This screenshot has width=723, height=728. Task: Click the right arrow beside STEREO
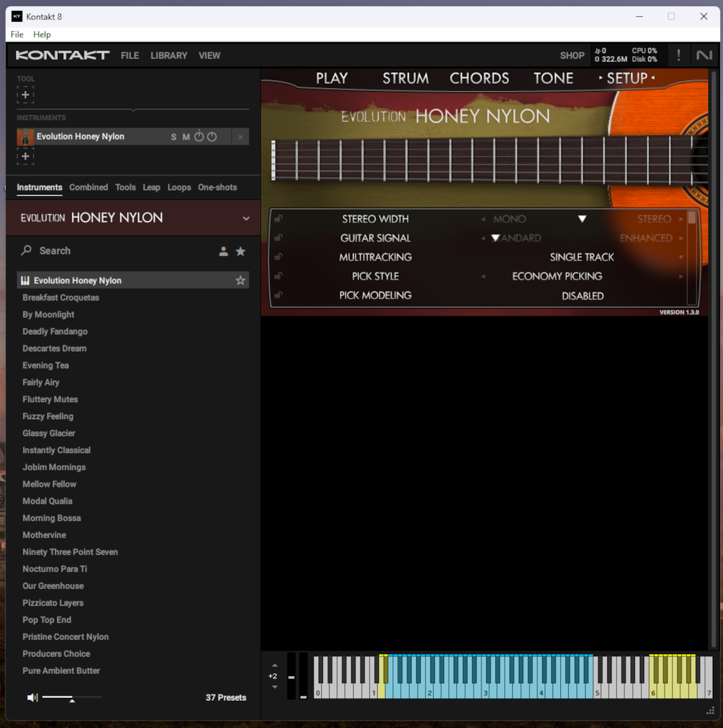[681, 219]
